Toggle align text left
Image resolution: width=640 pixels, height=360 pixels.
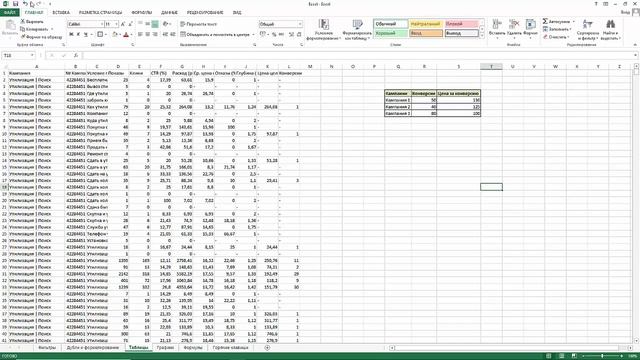(x=140, y=35)
